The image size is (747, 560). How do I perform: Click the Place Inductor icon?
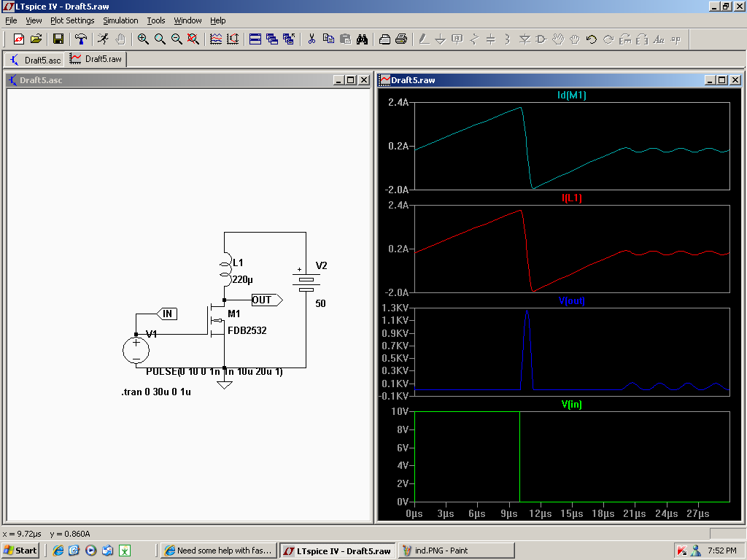508,39
